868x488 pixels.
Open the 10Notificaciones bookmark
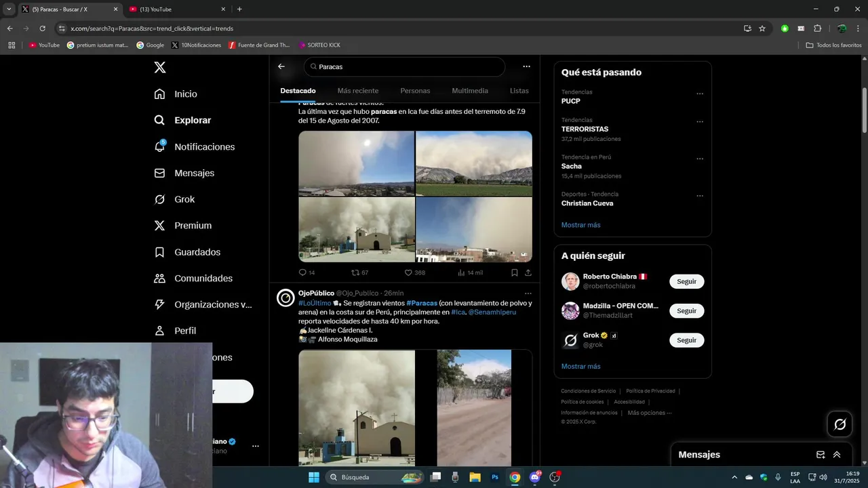[196, 45]
